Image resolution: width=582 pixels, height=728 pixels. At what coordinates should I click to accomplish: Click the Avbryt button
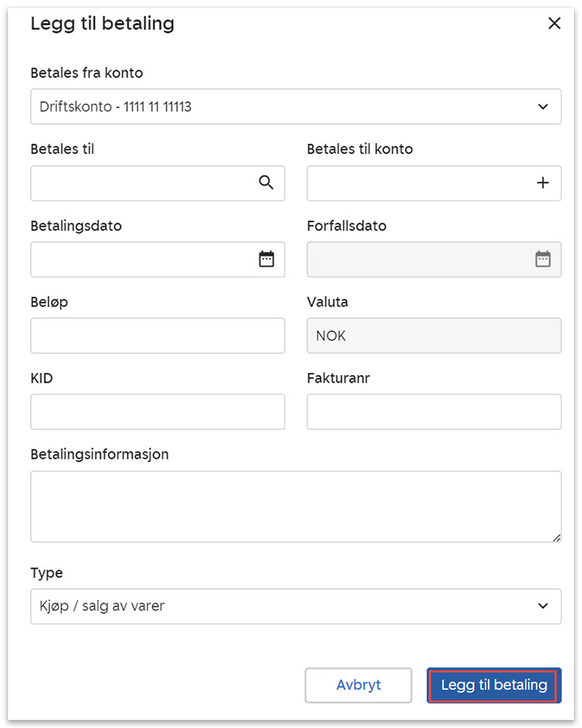pyautogui.click(x=358, y=685)
